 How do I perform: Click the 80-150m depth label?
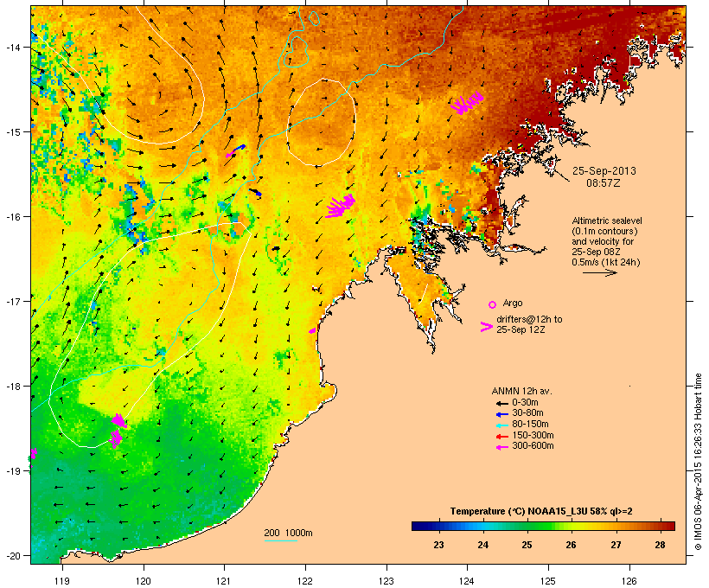530,425
